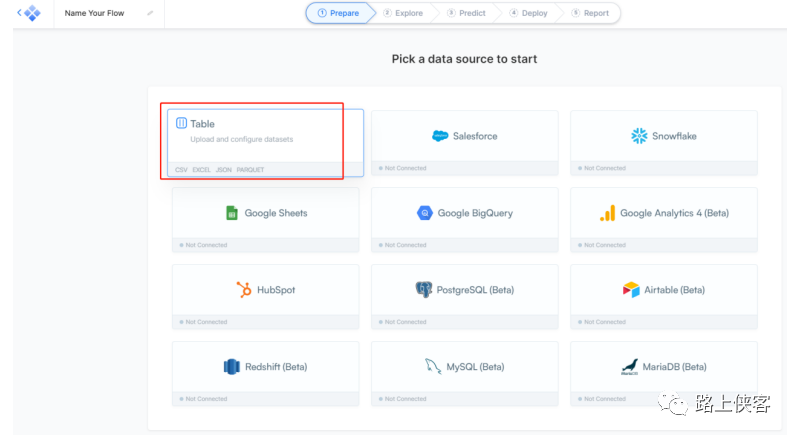This screenshot has width=796, height=438.
Task: Click the Google Analytics 4 bar icon
Action: click(x=608, y=213)
